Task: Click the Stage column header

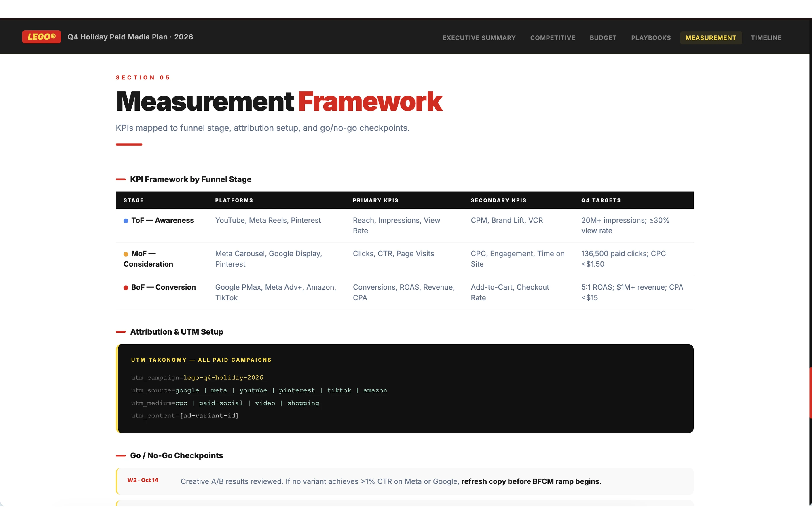Action: 133,200
